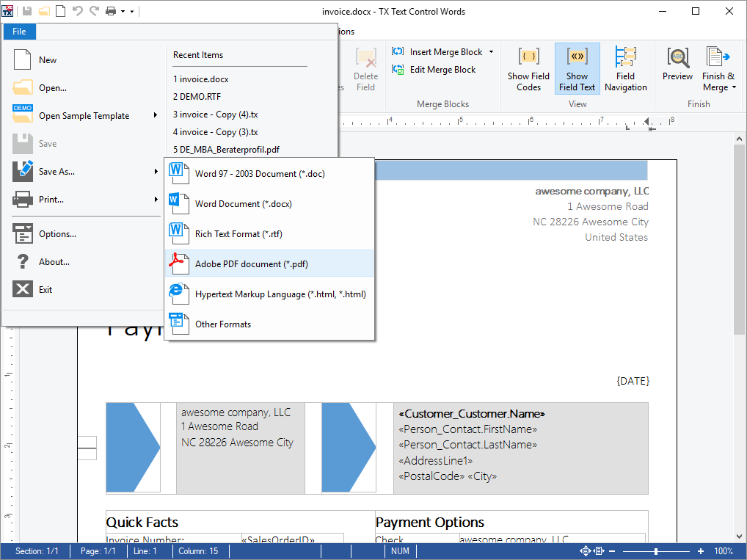Screen dimensions: 747x560
Task: Click the NUM indicator in status bar
Action: tap(400, 551)
